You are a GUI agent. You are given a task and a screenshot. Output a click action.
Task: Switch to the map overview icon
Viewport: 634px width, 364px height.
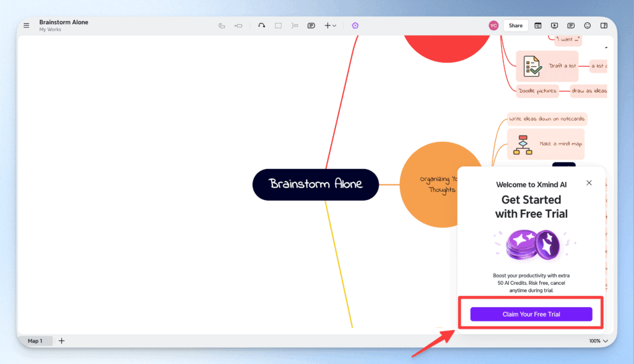pyautogui.click(x=539, y=25)
